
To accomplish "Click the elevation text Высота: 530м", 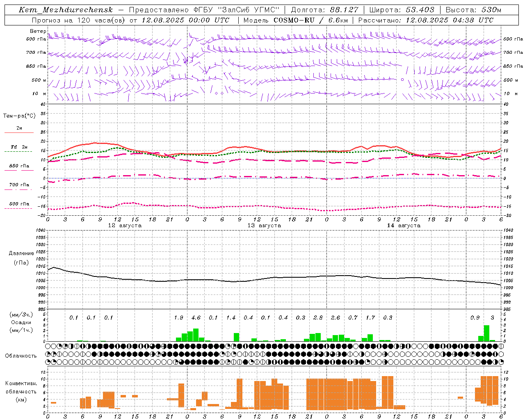I will click(473, 10).
